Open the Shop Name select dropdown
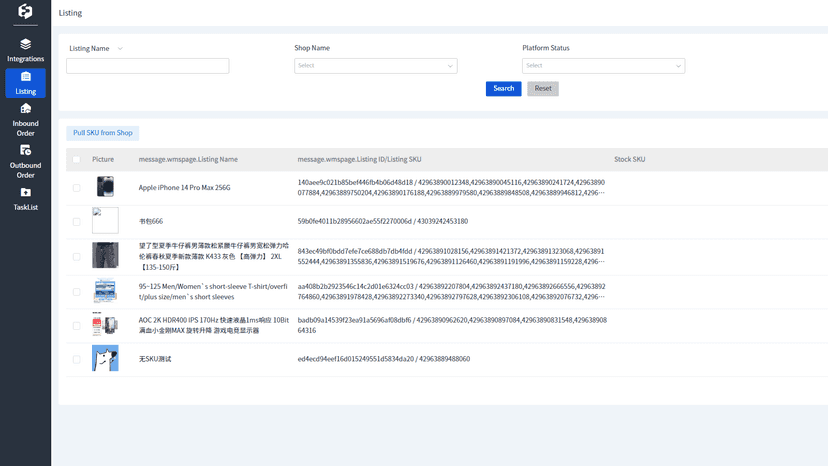The height and width of the screenshot is (466, 828). 375,66
